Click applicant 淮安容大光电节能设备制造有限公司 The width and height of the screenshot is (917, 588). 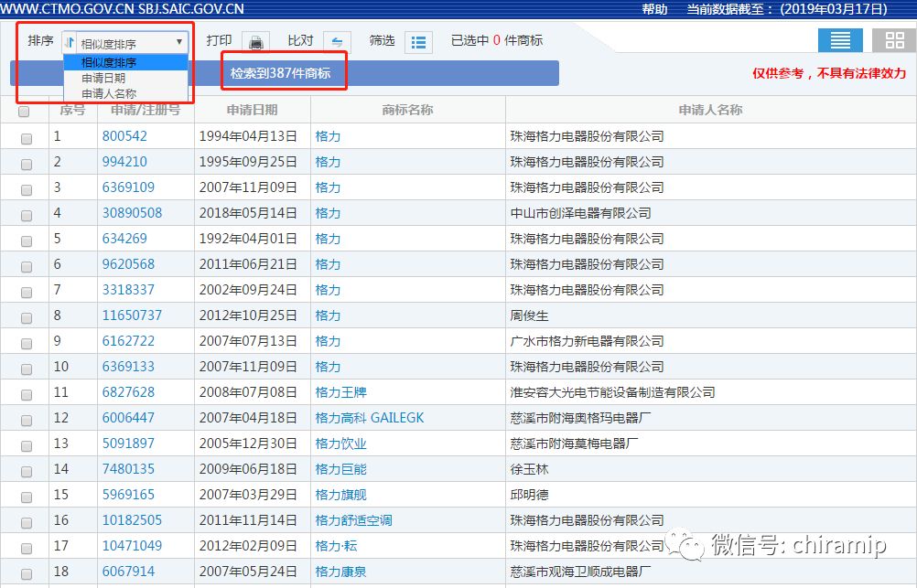(x=613, y=392)
